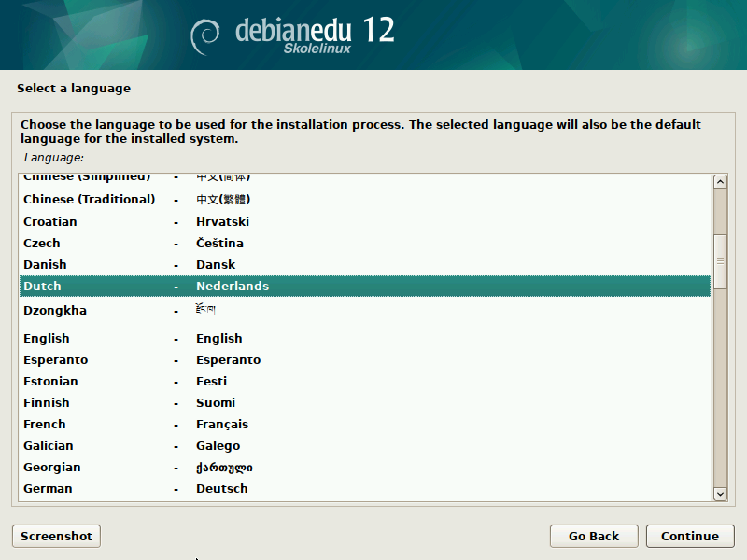Image resolution: width=747 pixels, height=560 pixels.
Task: Choose Czech in the language list
Action: pos(365,243)
